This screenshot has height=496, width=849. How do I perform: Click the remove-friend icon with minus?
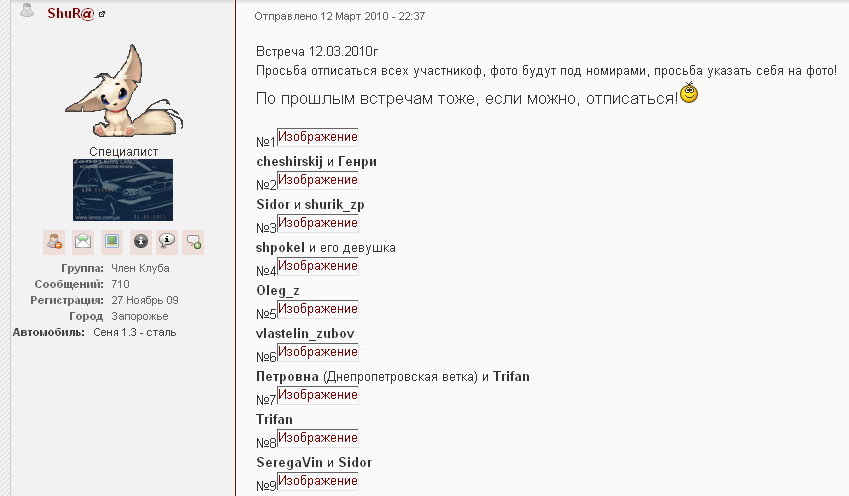(x=54, y=242)
